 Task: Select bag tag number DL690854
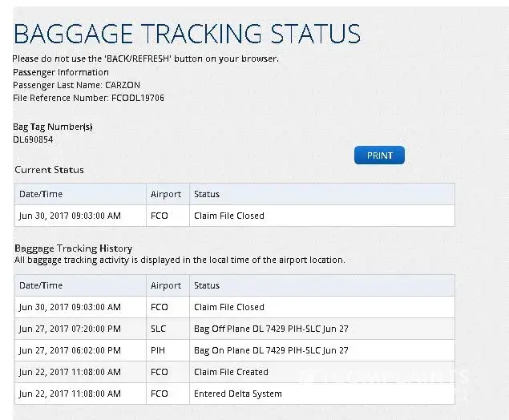pyautogui.click(x=33, y=139)
